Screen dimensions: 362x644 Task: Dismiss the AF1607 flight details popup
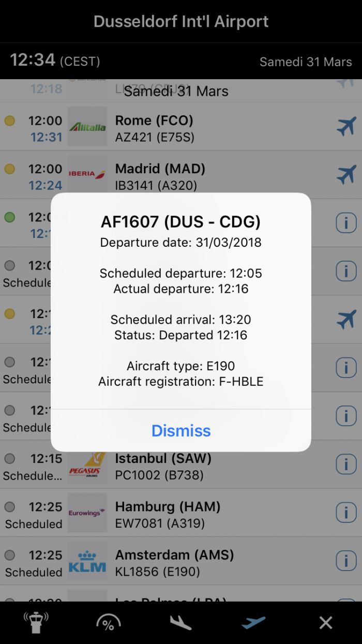(x=181, y=431)
